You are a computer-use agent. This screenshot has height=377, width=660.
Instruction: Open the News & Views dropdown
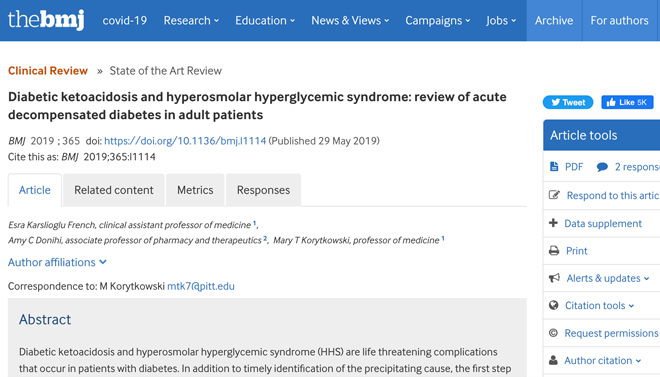pos(350,20)
